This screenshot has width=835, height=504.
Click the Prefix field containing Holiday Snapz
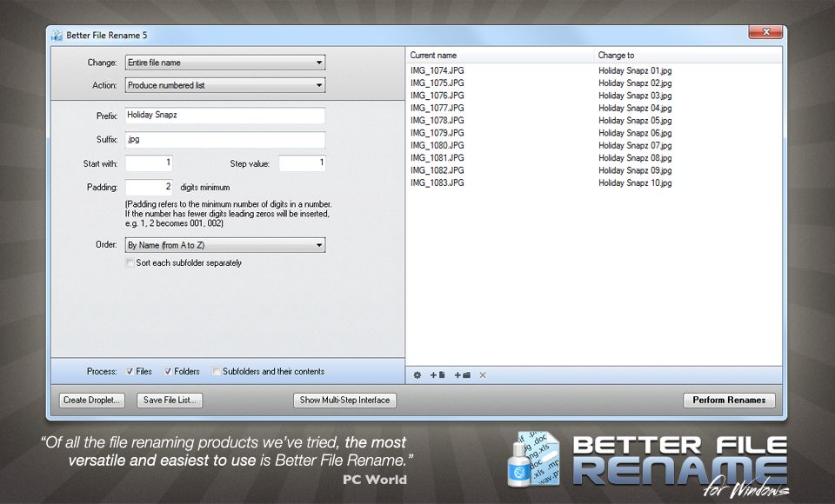tap(225, 116)
